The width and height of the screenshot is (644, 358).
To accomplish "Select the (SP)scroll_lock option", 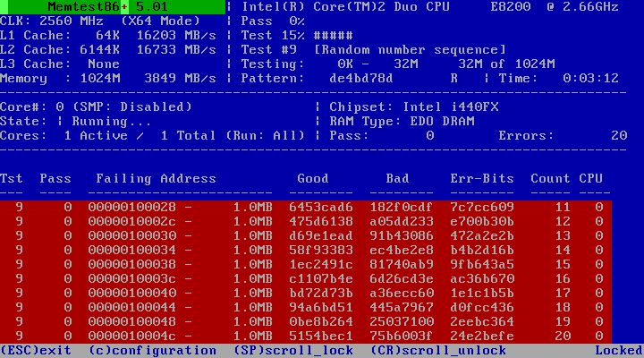I will coord(293,351).
